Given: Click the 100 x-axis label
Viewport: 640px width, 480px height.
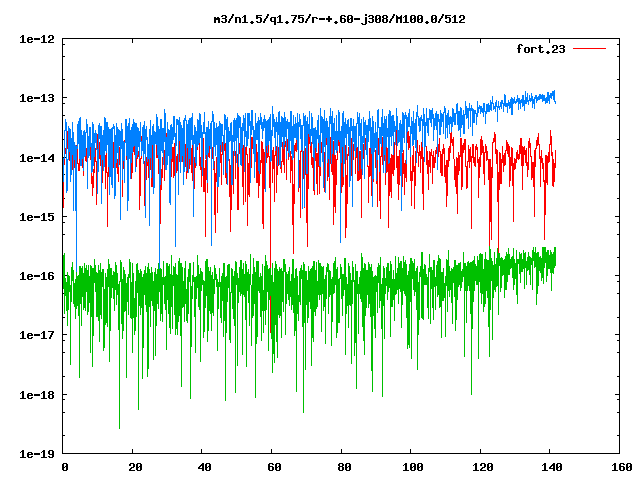Looking at the screenshot, I should coord(413,467).
